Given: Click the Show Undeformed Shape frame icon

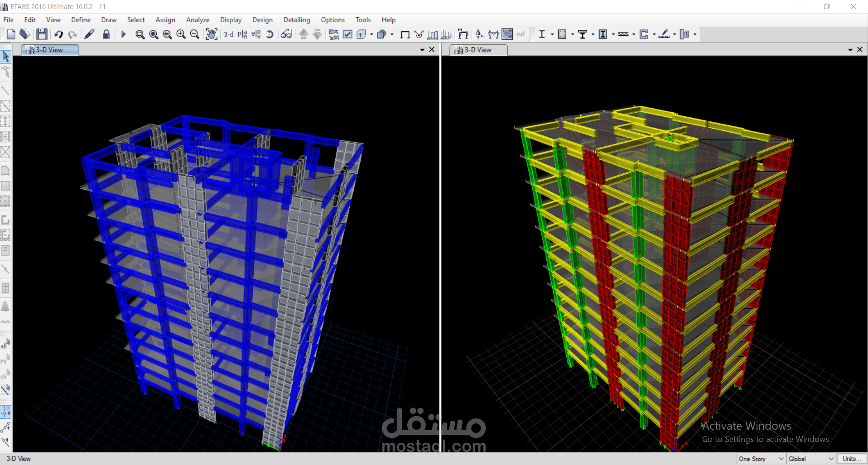Looking at the screenshot, I should (405, 34).
